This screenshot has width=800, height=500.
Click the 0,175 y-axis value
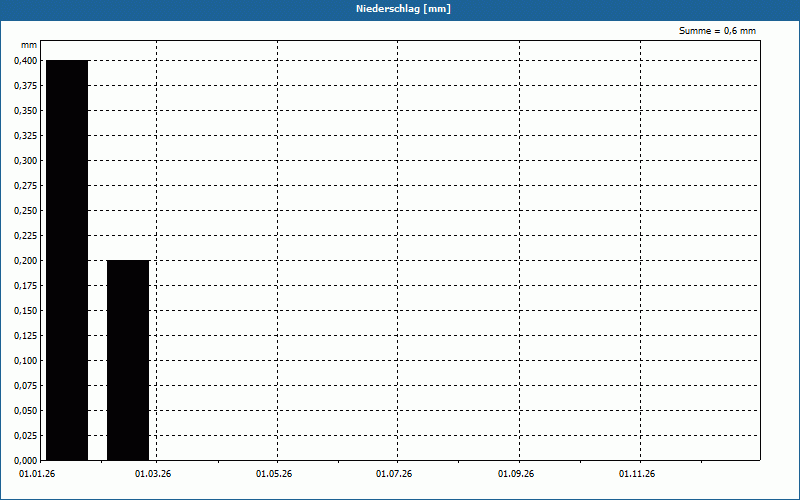[26, 286]
